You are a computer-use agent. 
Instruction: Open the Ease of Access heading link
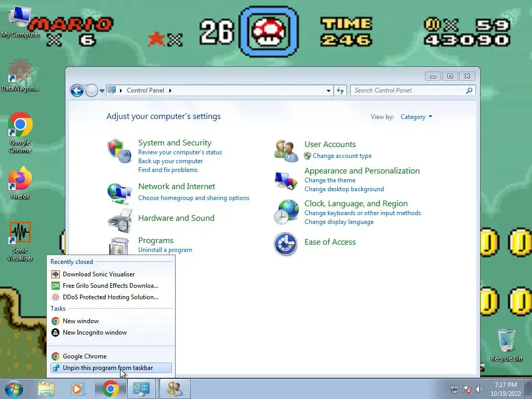330,242
